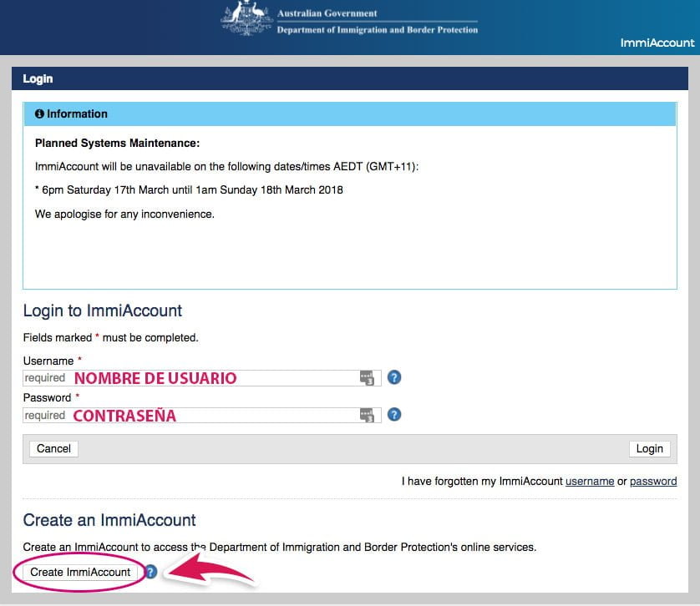Click the help icon beside Username field
Image resolution: width=700 pixels, height=606 pixels.
coord(393,377)
